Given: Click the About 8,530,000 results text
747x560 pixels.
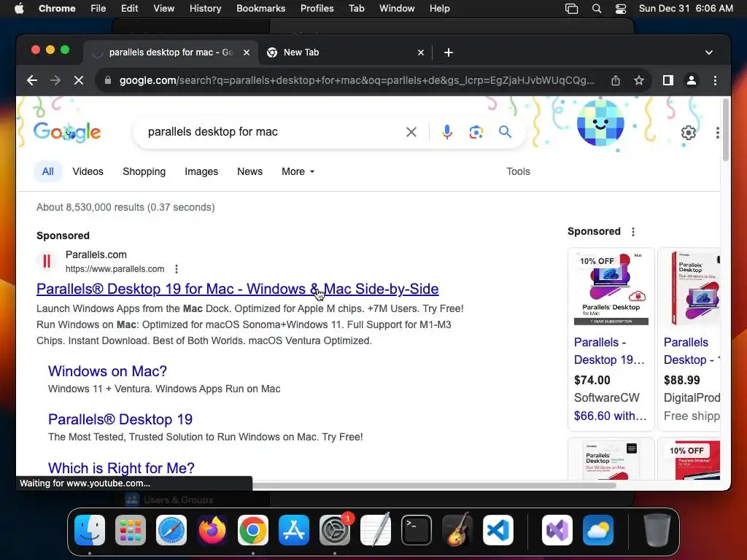Looking at the screenshot, I should tap(125, 207).
